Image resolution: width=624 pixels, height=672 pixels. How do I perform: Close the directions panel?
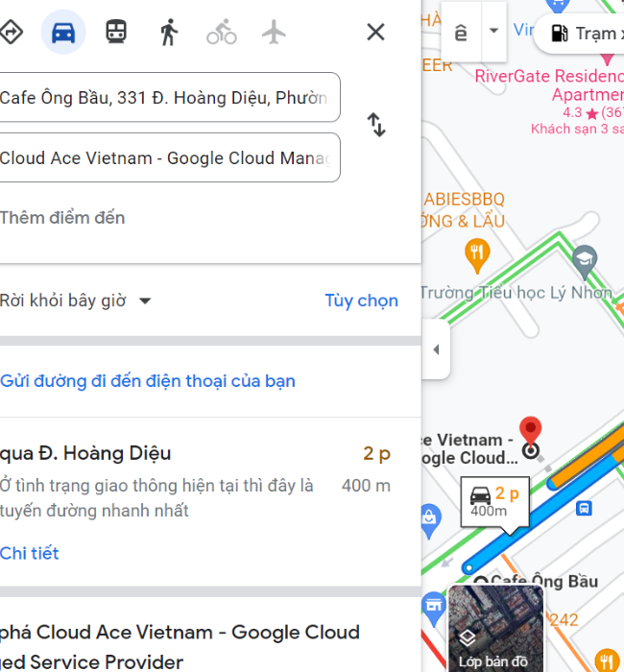click(376, 32)
